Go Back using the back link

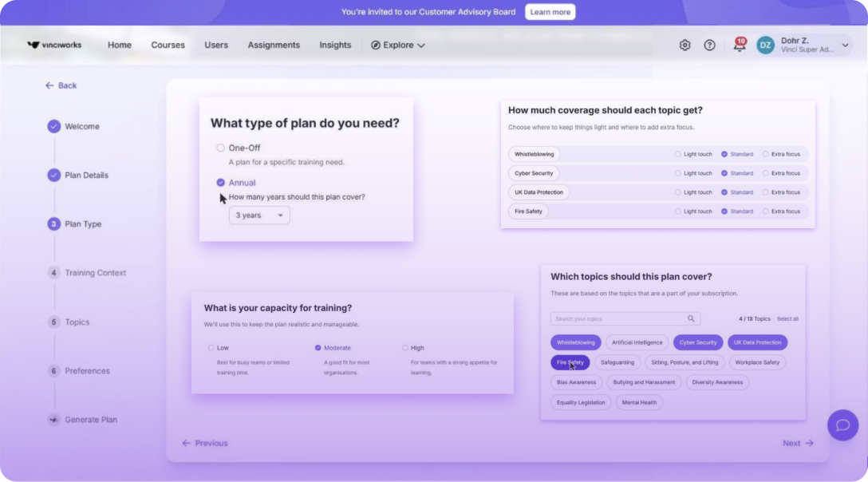[61, 85]
